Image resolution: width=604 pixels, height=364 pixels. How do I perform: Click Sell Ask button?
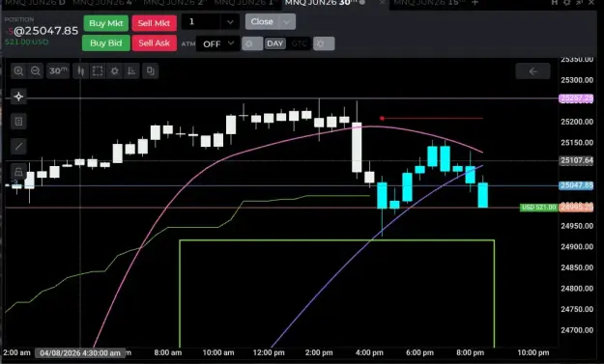tap(154, 43)
